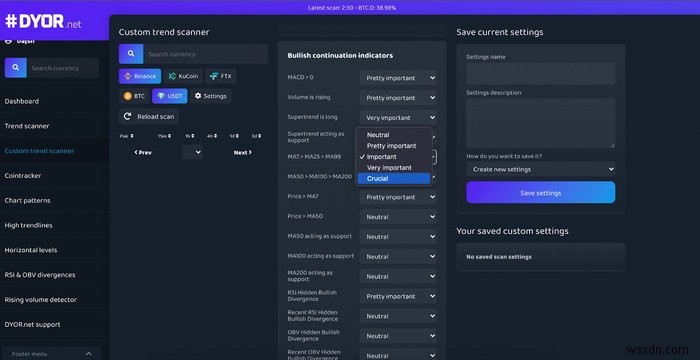Sort results by 15m column
Viewport: 700px width, 360px height.
tap(164, 136)
